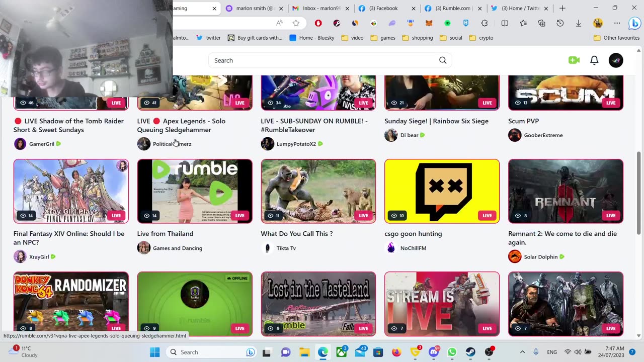Open Firefox from the taskbar
Image resolution: width=644 pixels, height=362 pixels.
tap(396, 352)
